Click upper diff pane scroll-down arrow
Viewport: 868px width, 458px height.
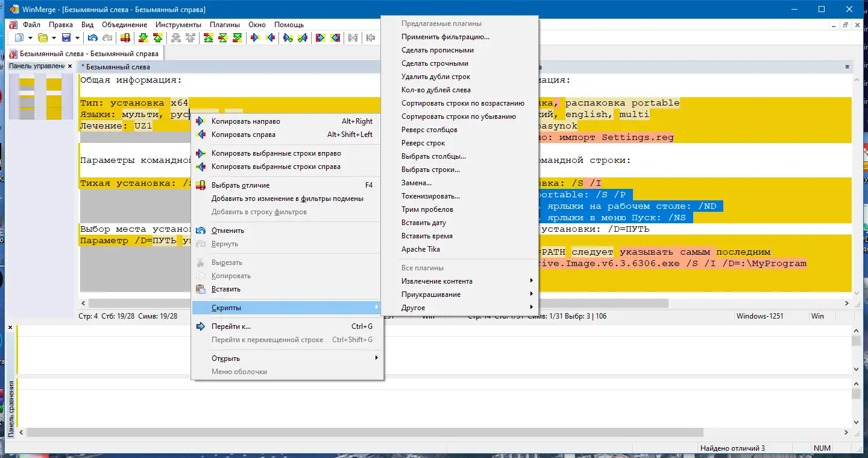point(856,369)
